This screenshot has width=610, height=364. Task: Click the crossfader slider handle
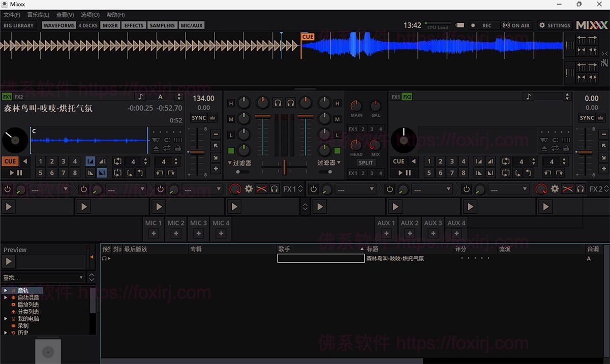pyautogui.click(x=284, y=166)
